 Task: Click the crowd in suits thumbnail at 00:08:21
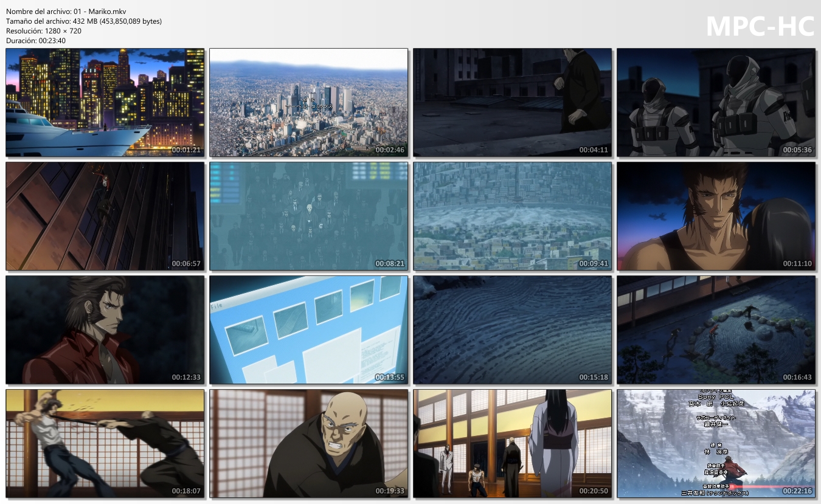(x=309, y=216)
